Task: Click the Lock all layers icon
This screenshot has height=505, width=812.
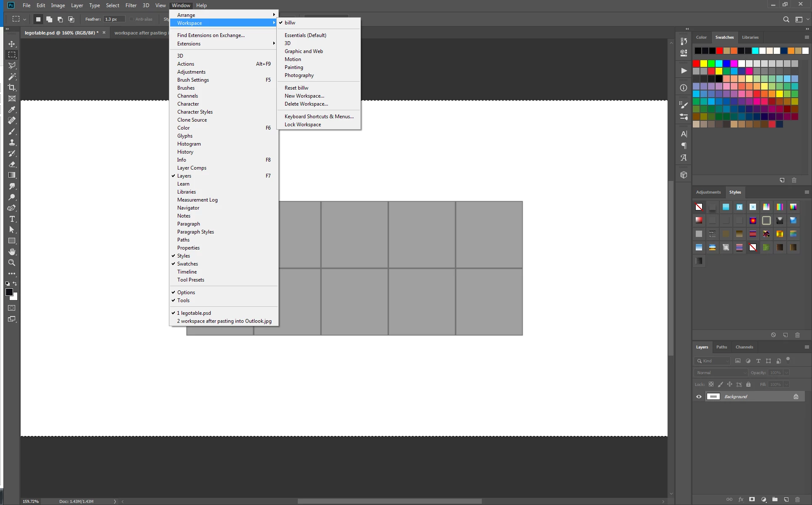Action: click(x=748, y=384)
